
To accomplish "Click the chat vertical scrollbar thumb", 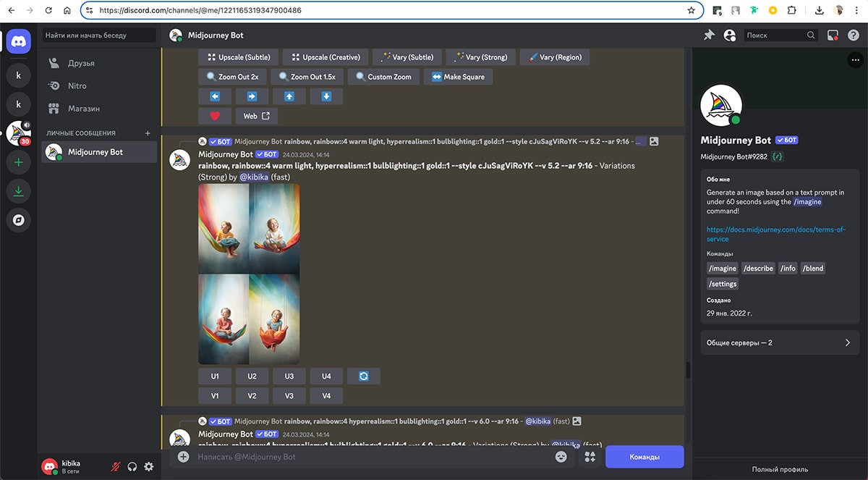I will [688, 370].
